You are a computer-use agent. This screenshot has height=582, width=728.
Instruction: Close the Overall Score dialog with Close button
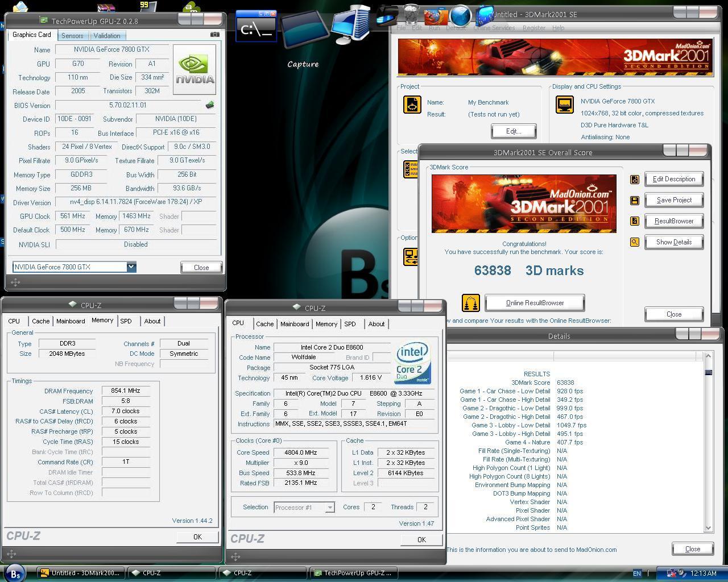(674, 314)
